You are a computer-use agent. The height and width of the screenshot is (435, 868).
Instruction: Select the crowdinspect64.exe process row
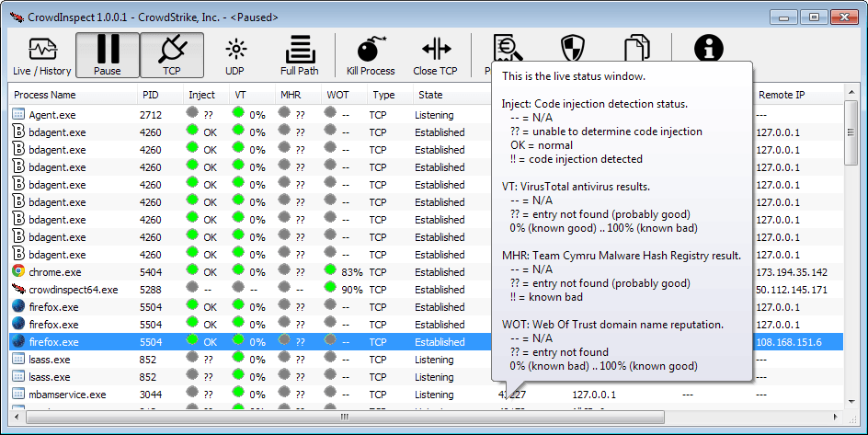(x=73, y=290)
